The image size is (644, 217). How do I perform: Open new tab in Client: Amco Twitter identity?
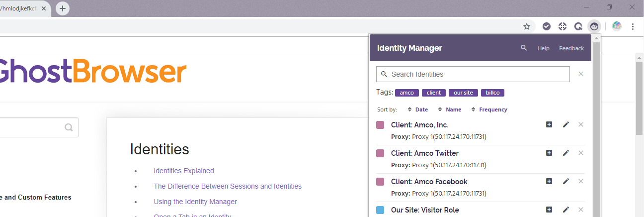549,153
